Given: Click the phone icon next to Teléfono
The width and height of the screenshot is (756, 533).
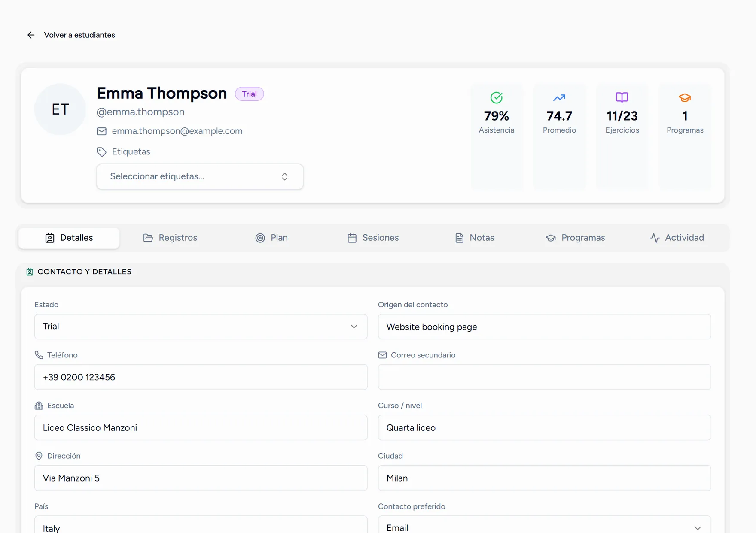Looking at the screenshot, I should (39, 355).
